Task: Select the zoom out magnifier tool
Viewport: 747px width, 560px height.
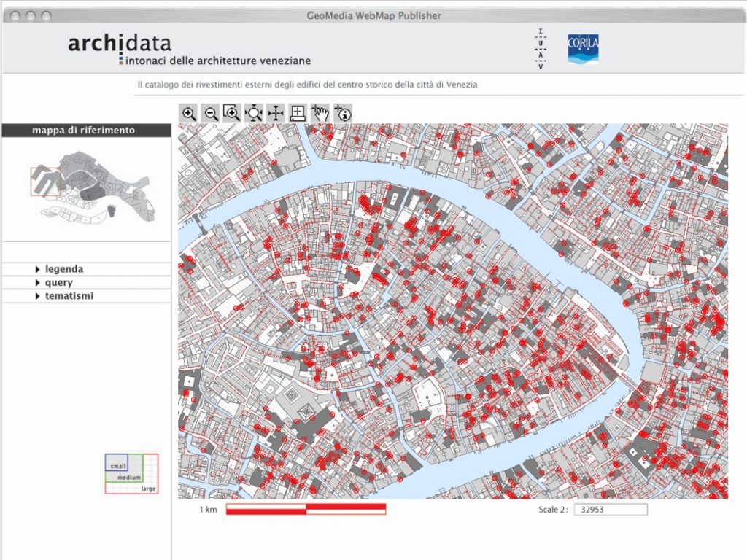Action: (211, 113)
